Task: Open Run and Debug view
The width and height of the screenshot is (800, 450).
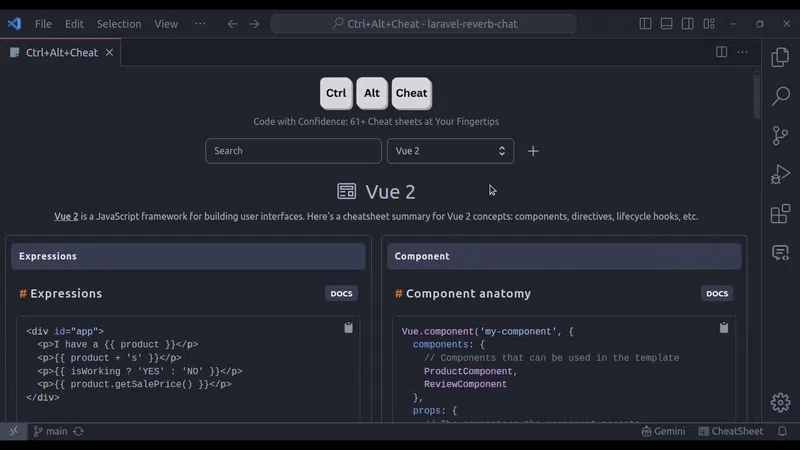Action: 780,174
